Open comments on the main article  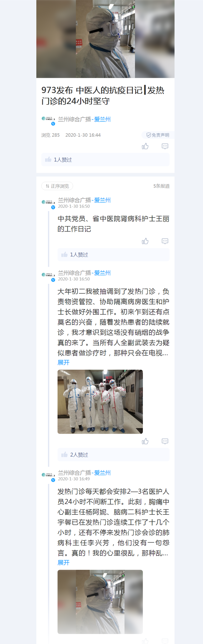(x=165, y=146)
